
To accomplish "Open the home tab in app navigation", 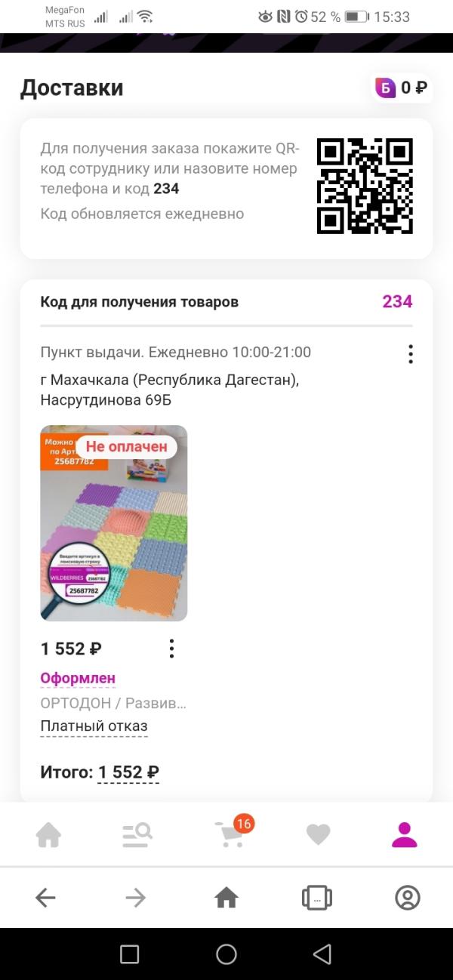I will [48, 834].
